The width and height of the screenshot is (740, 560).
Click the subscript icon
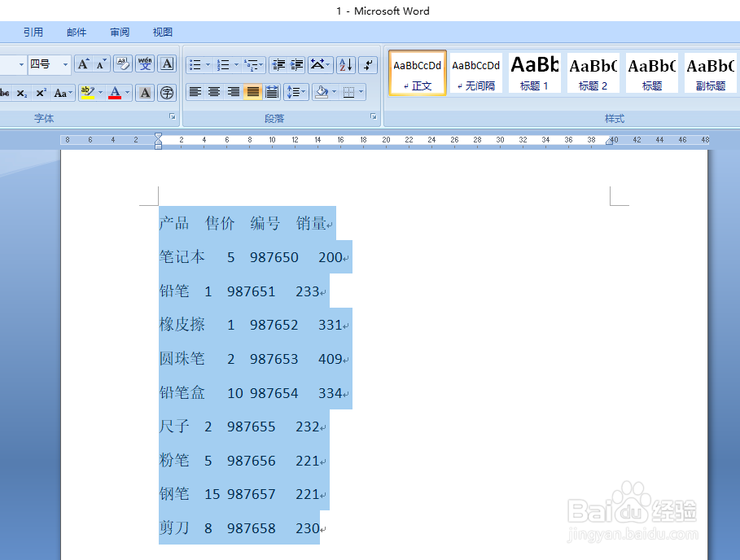point(20,92)
